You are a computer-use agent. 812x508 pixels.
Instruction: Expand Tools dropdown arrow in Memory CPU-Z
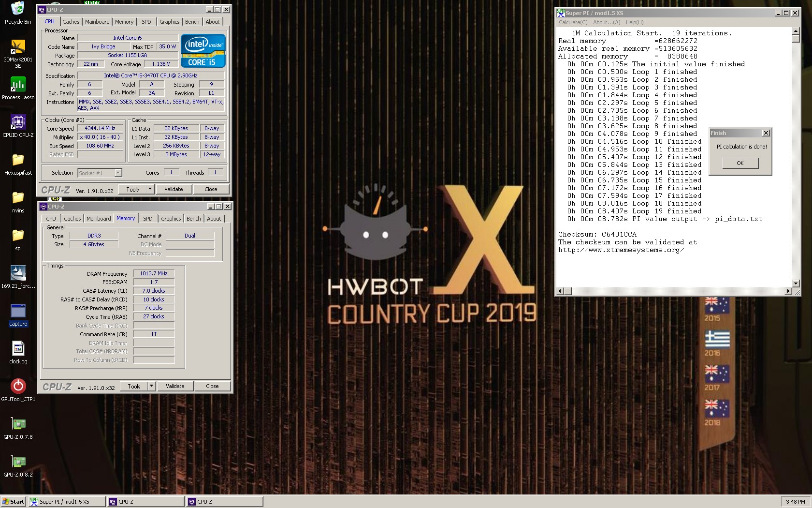point(151,386)
